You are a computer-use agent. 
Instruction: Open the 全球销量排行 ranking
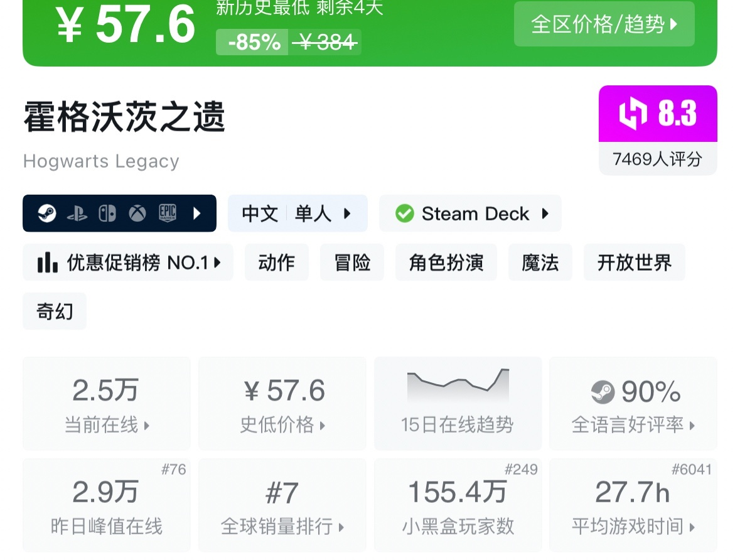click(x=282, y=505)
